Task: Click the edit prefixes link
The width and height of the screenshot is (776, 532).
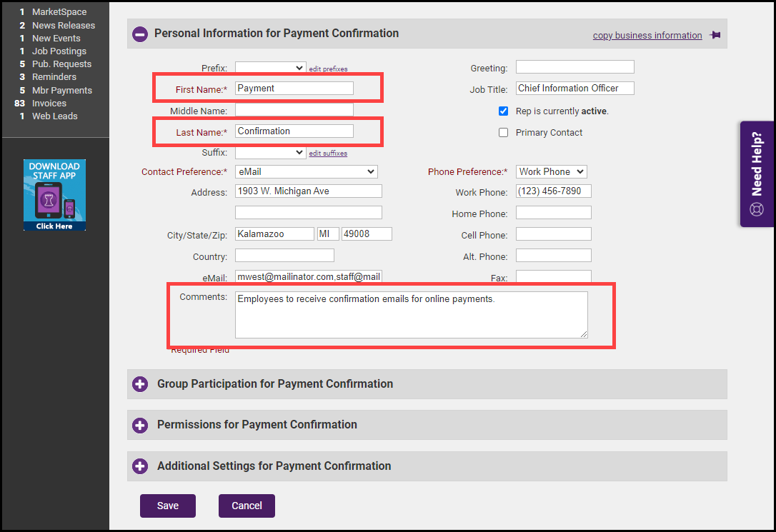Action: pos(328,69)
